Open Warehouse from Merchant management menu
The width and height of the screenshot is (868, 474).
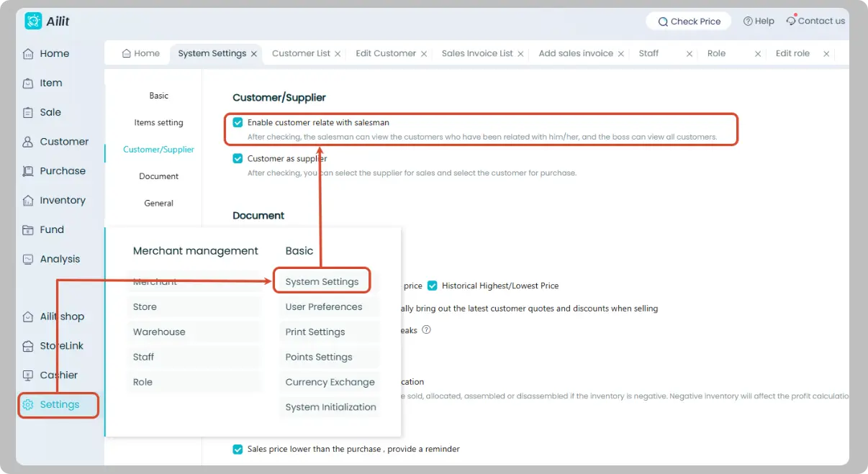pyautogui.click(x=194, y=332)
